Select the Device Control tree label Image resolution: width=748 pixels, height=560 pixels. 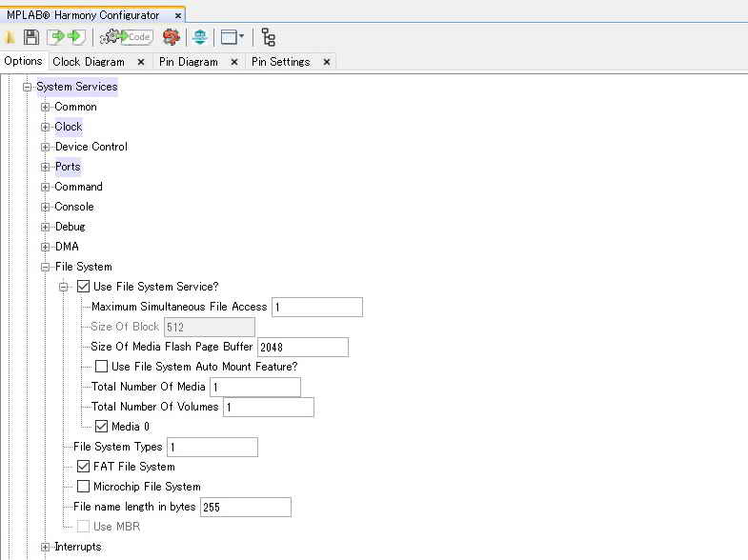click(91, 147)
